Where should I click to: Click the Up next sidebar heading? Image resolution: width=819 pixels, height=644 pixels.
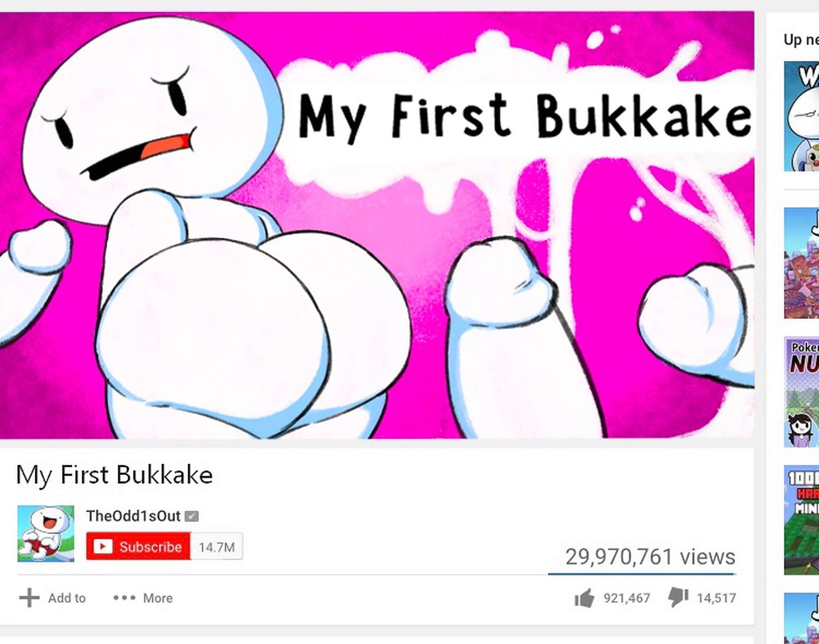tap(801, 40)
